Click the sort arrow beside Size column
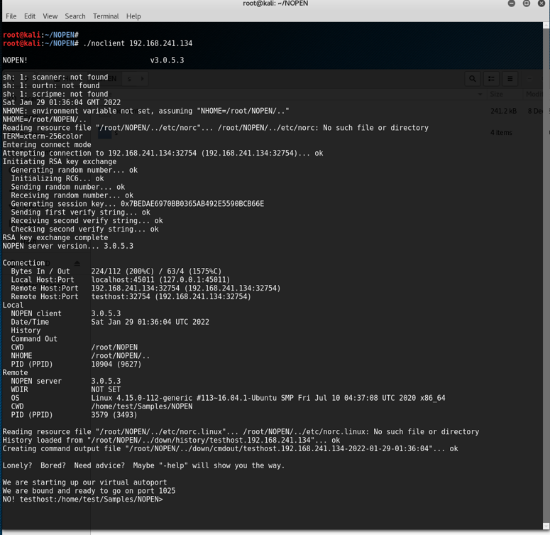 click(480, 94)
